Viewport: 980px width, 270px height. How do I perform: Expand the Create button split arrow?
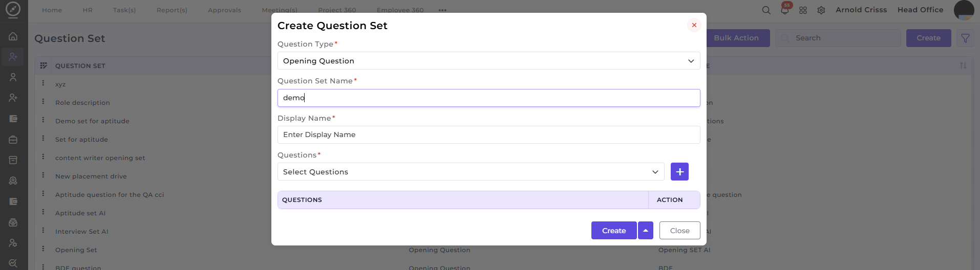click(x=646, y=231)
